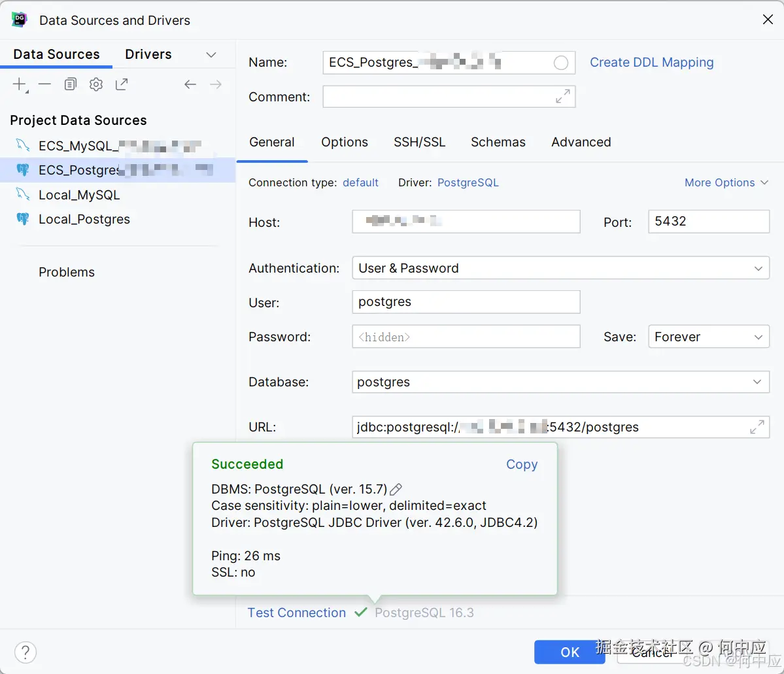Open driver settings wrench icon
784x674 pixels.
point(96,84)
